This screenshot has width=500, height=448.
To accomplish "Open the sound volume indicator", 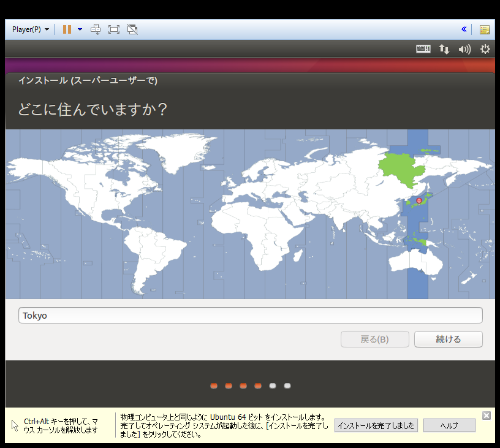I will pyautogui.click(x=464, y=49).
